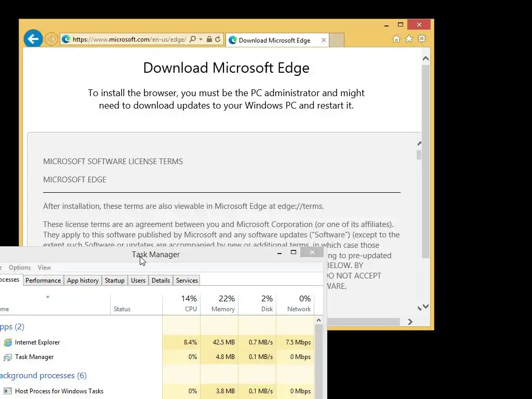Open a new tab in Internet Explorer
The width and height of the screenshot is (532, 399).
[336, 40]
